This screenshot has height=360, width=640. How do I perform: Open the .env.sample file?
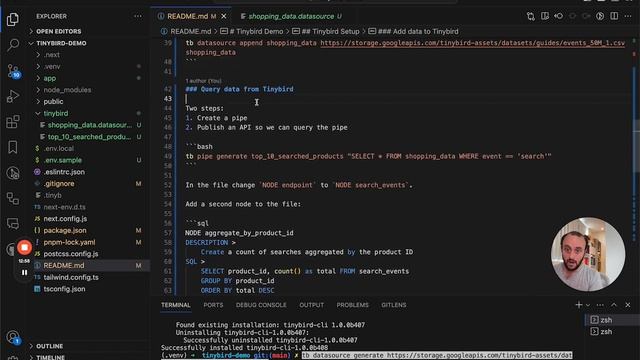click(x=62, y=160)
